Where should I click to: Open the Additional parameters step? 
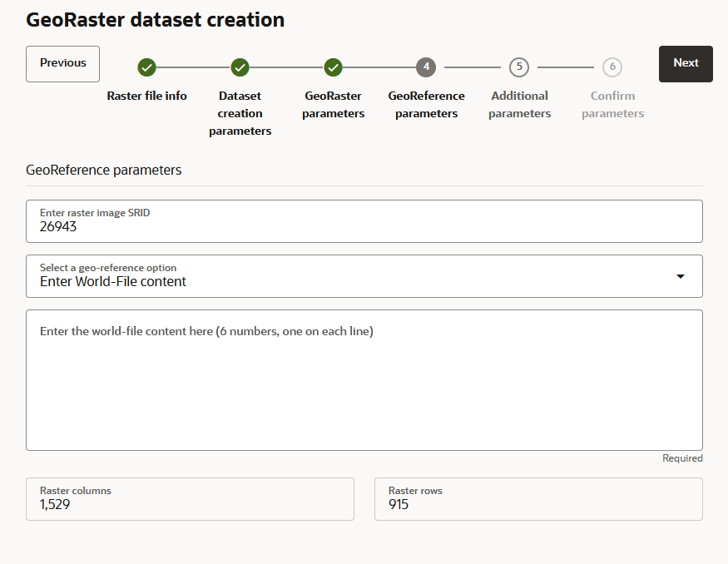point(519,104)
